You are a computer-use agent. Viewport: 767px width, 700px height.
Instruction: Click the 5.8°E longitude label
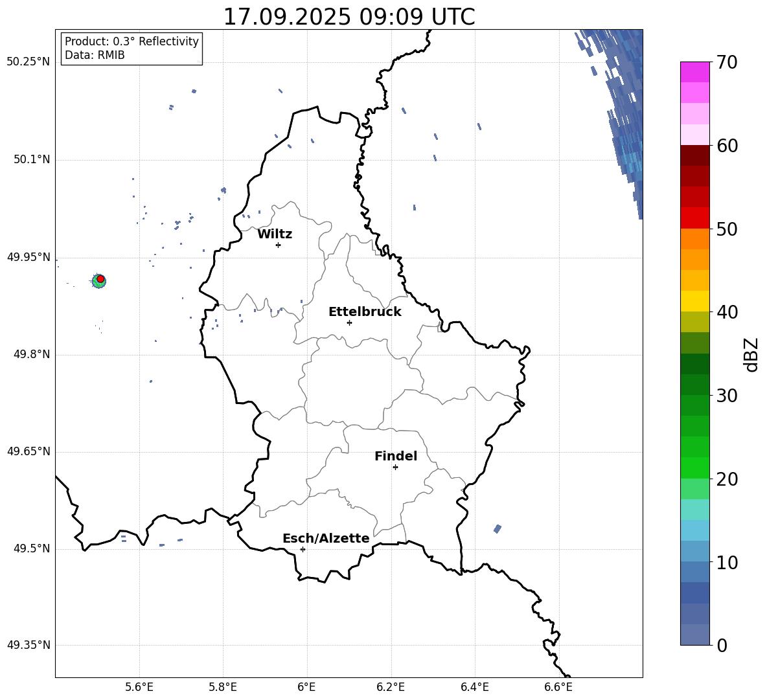(x=223, y=687)
